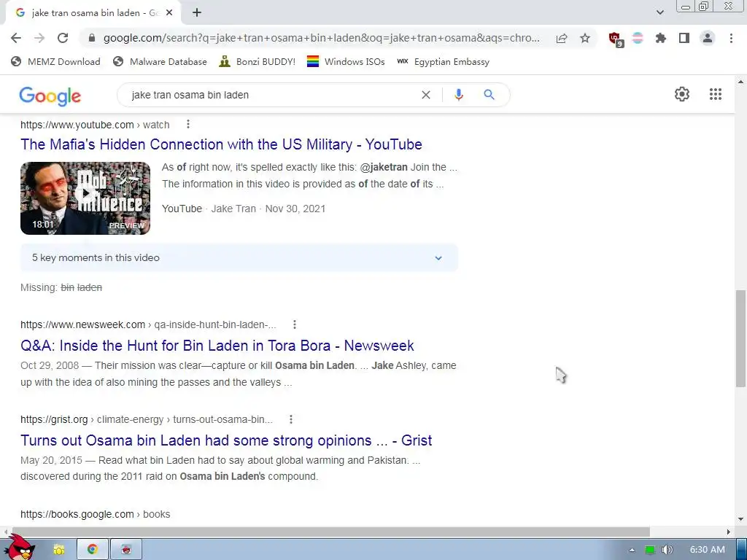Select the third taskbar app button

[x=125, y=550]
